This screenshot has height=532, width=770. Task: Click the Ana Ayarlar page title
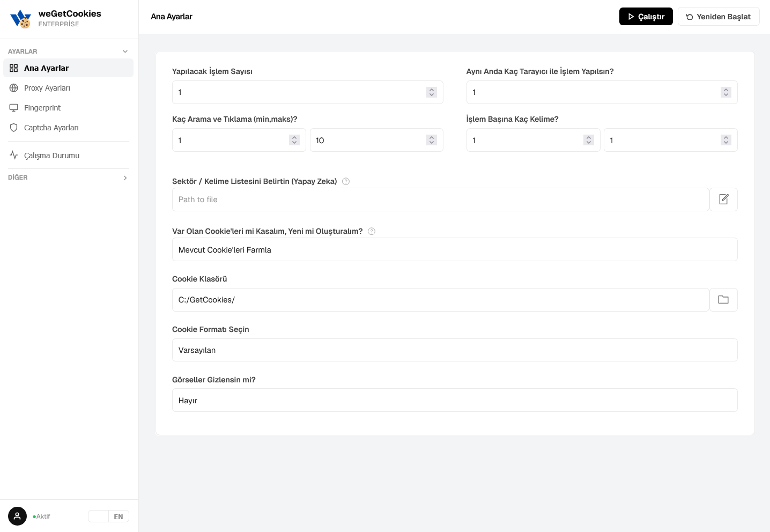pos(172,17)
